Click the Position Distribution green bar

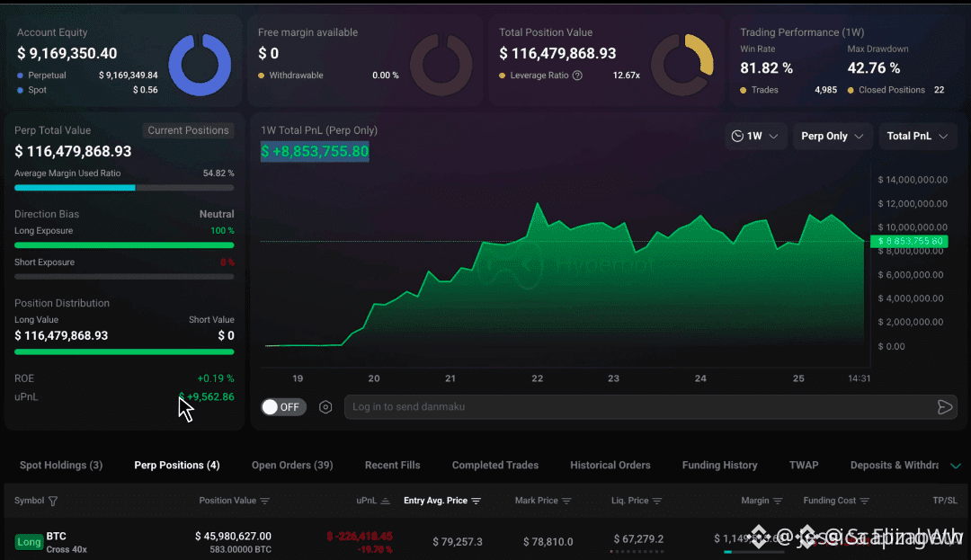[124, 352]
